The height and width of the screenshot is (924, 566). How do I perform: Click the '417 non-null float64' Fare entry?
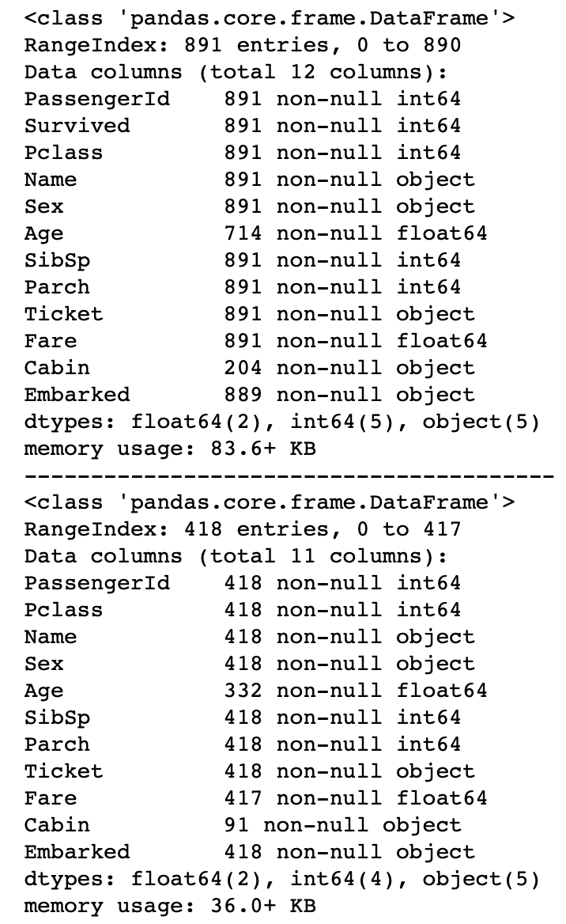click(355, 798)
